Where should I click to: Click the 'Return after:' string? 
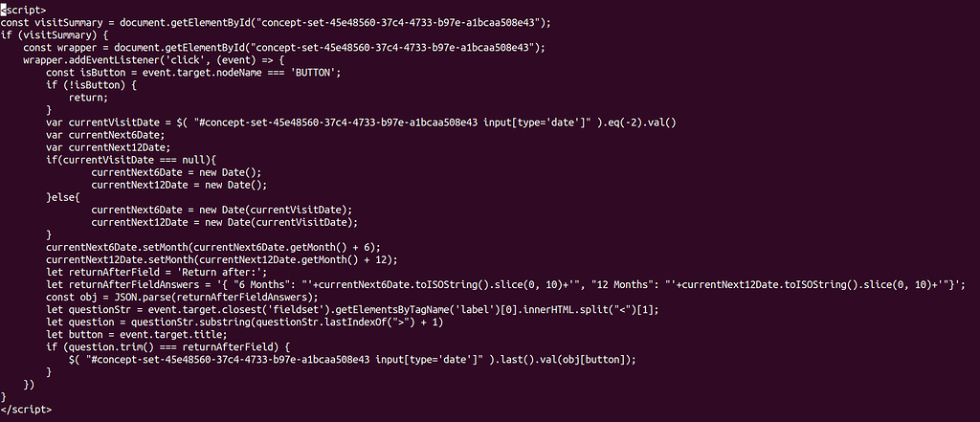point(228,272)
